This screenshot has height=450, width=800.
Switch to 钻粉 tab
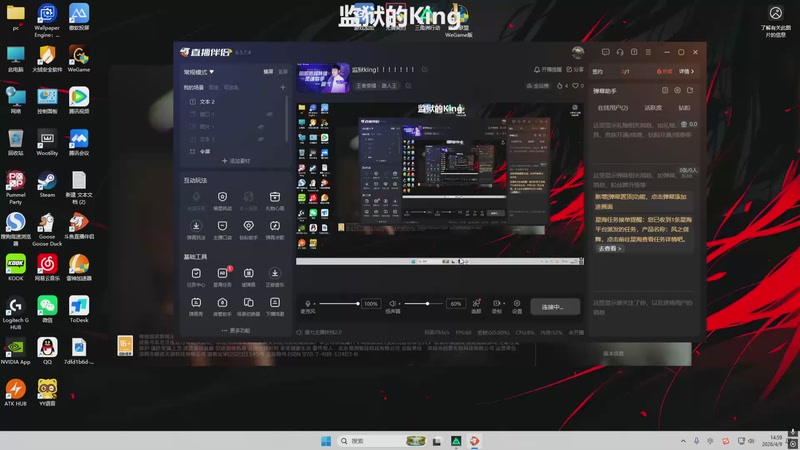[x=684, y=108]
